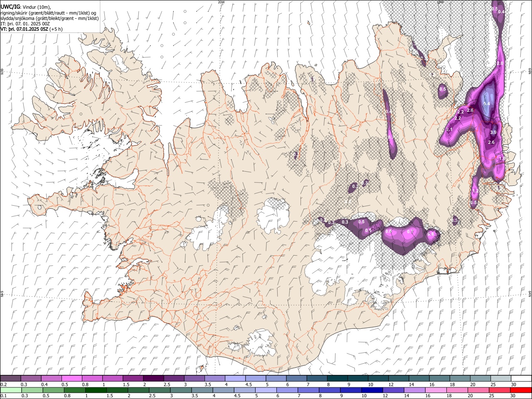Click the 20W longitude label
The height and width of the screenshot is (399, 532).
(221, 2)
